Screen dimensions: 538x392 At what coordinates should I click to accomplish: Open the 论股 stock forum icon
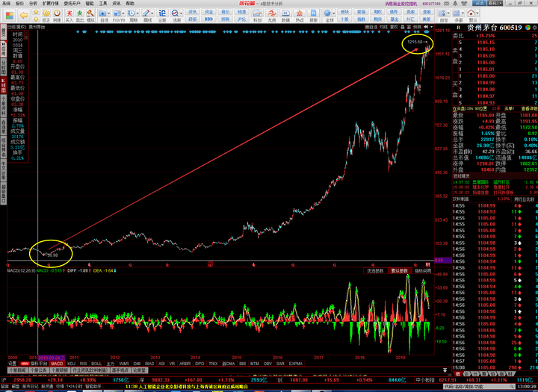[x=162, y=16]
